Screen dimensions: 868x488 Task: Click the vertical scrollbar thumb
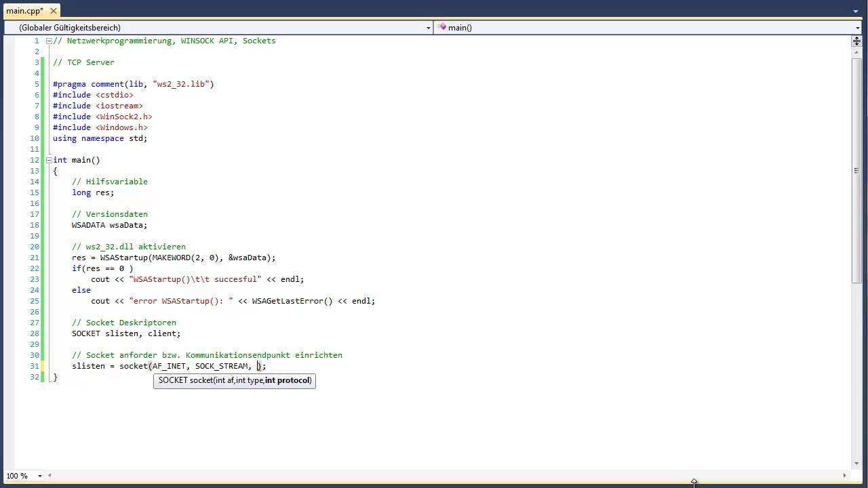(856, 169)
